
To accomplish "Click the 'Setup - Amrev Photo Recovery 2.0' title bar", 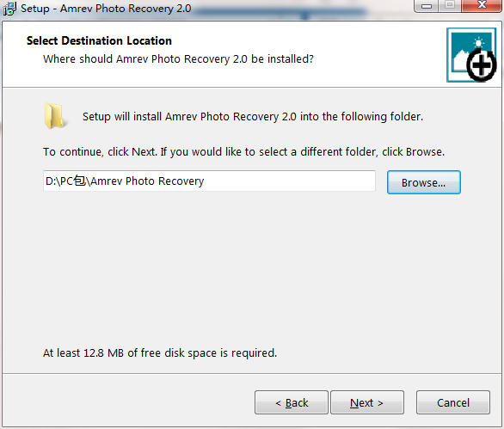I will point(106,9).
